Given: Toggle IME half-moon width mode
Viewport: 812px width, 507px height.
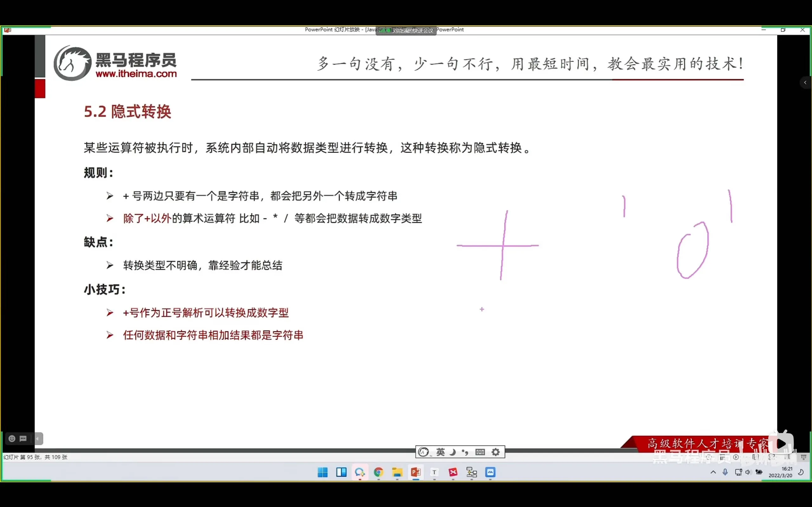Looking at the screenshot, I should pyautogui.click(x=452, y=452).
